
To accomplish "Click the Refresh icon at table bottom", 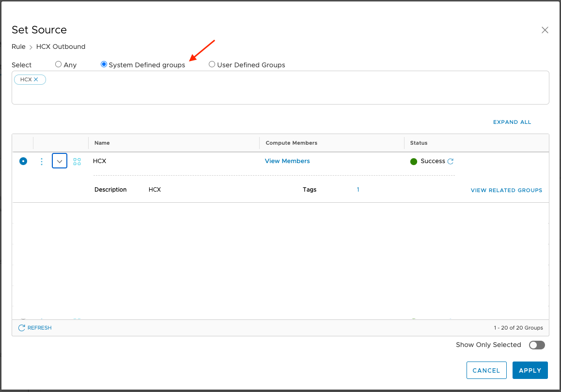I will point(22,328).
